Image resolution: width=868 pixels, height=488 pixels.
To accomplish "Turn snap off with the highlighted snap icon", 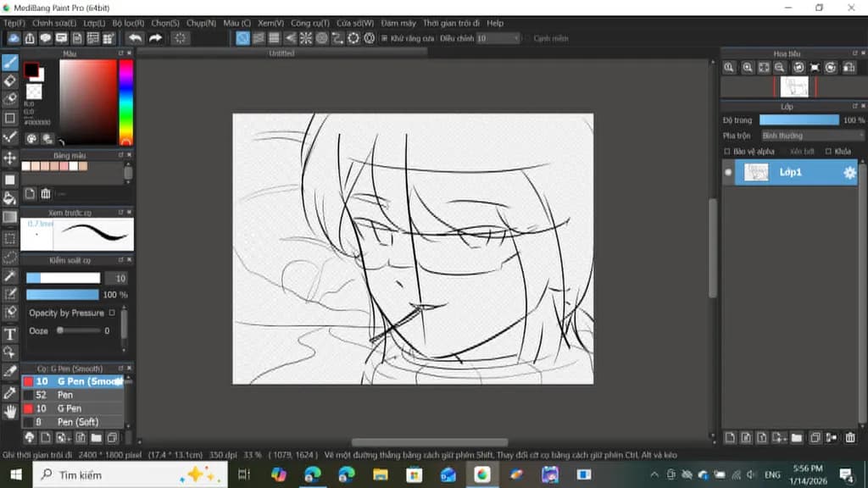I will [242, 38].
